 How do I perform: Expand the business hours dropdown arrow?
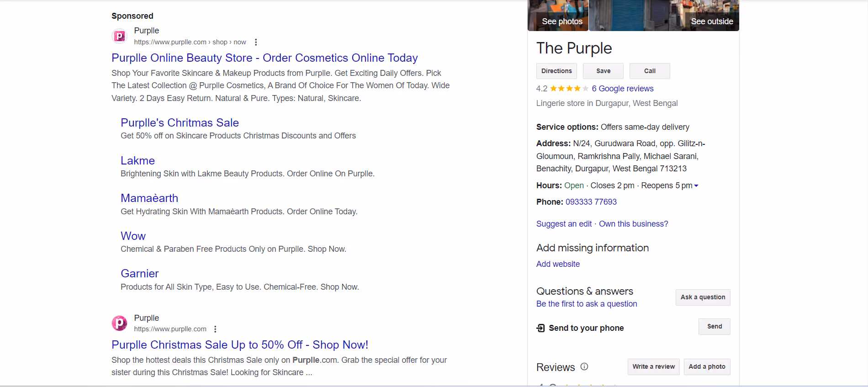click(x=696, y=186)
